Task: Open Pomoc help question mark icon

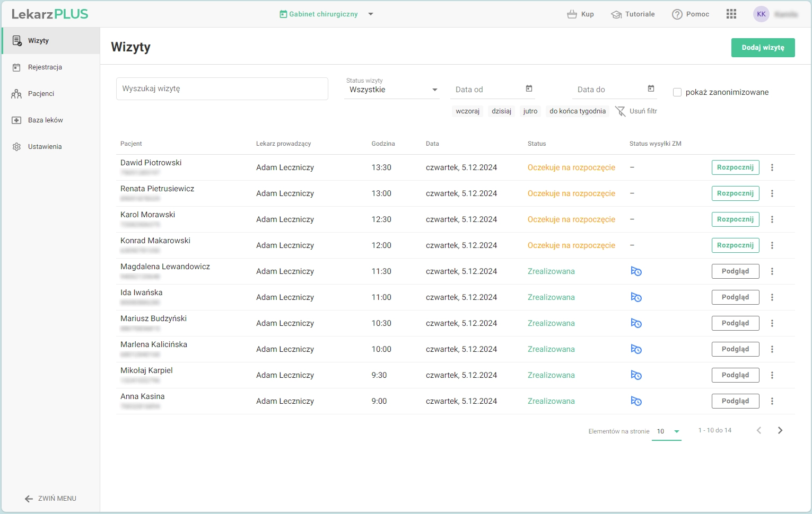Action: 677,14
